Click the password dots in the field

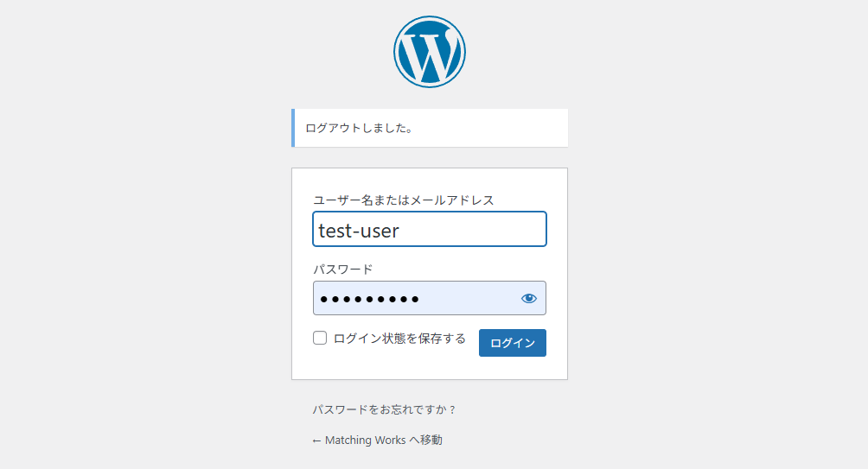coord(369,300)
